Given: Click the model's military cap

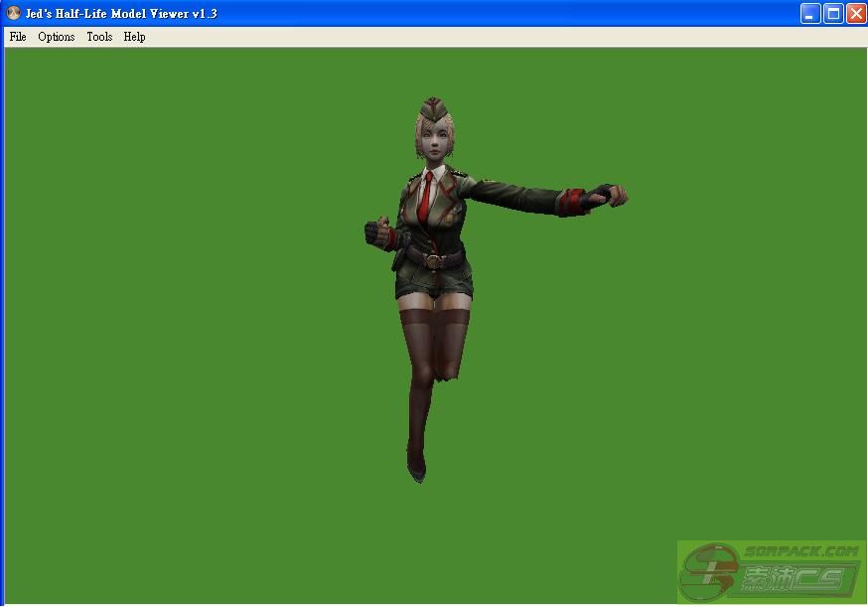Looking at the screenshot, I should 434,107.
